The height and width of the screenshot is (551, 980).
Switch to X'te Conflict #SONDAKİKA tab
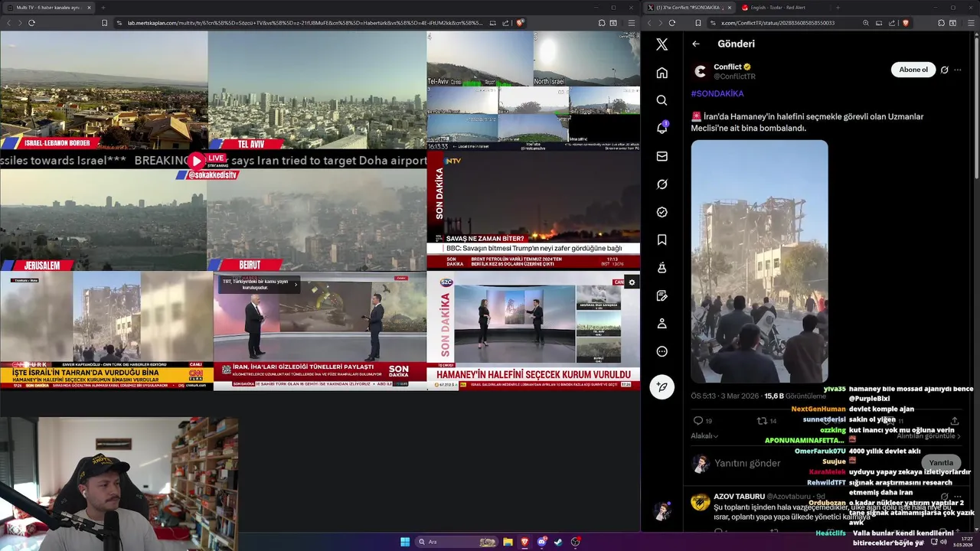[689, 8]
